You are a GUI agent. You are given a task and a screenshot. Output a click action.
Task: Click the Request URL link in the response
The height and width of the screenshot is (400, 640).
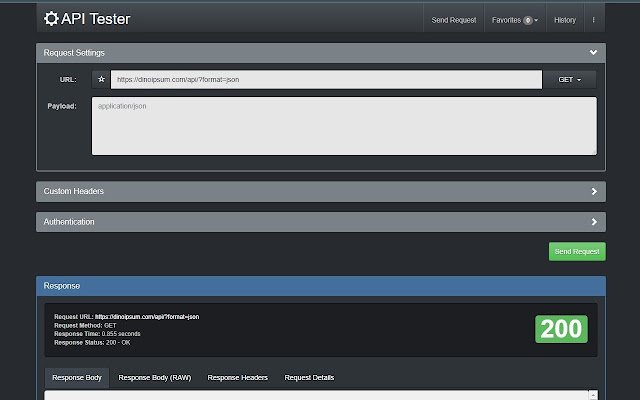[147, 317]
